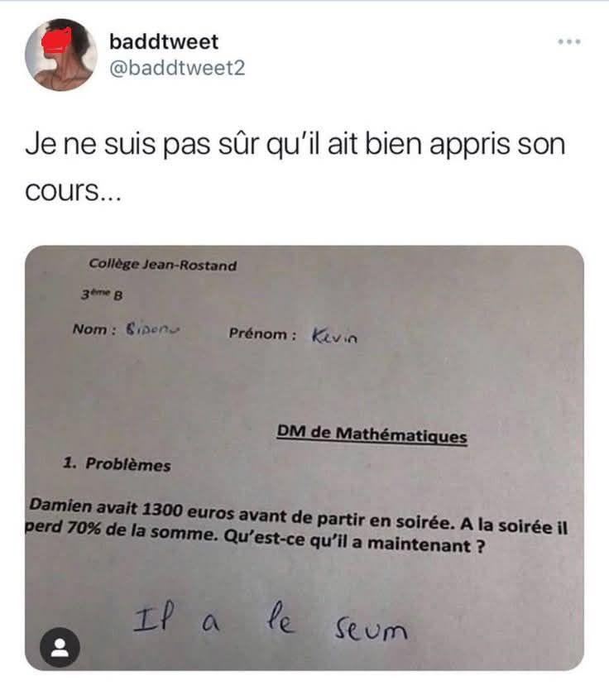Click the red scribble on the avatar
The height and width of the screenshot is (700, 609).
click(x=57, y=41)
